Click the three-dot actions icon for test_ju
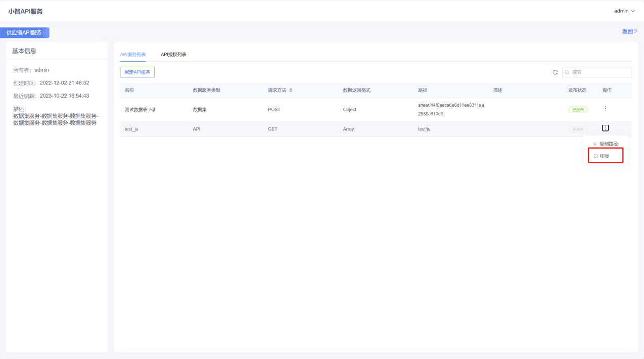 coord(605,128)
